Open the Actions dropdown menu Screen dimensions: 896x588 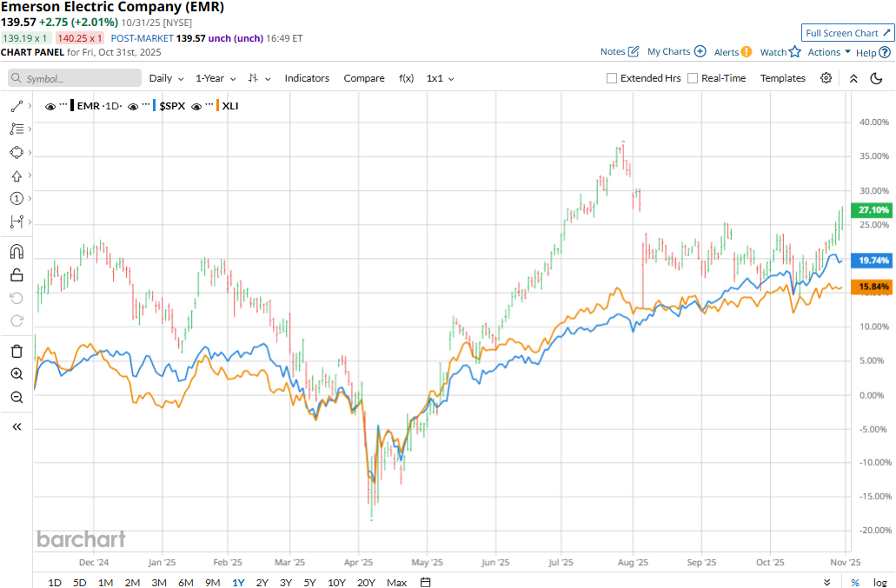tap(829, 52)
